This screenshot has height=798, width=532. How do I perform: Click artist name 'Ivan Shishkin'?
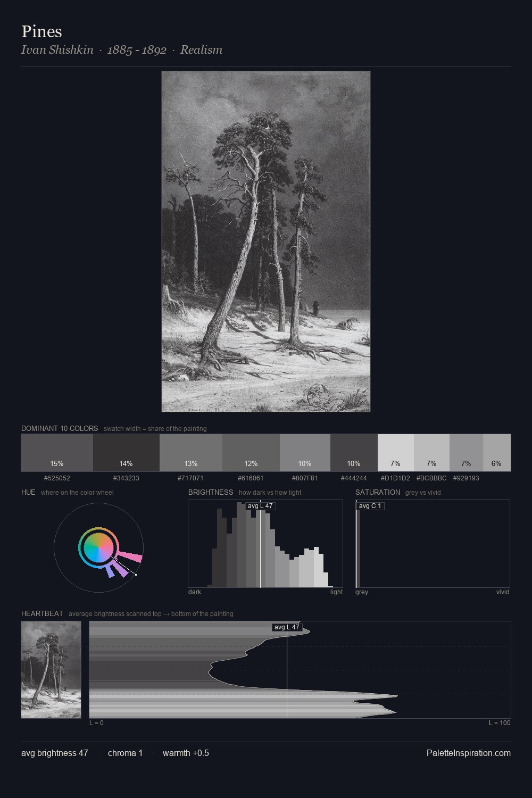tap(57, 49)
